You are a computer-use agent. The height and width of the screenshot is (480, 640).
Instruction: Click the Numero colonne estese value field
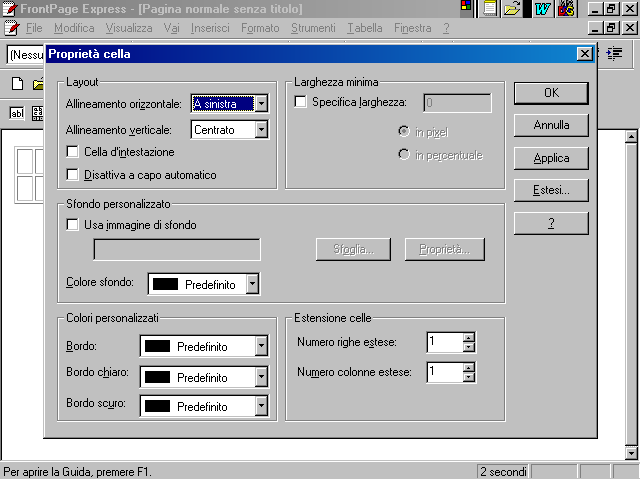pos(445,372)
